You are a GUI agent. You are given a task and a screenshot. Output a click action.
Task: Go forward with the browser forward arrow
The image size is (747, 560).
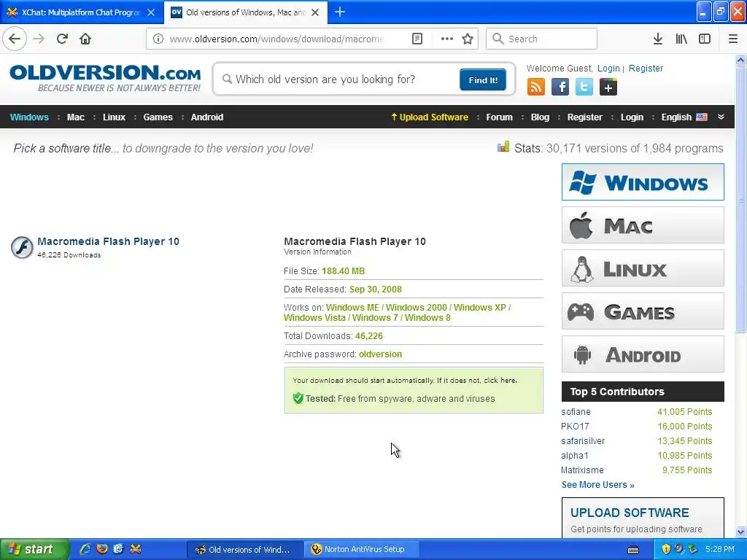click(39, 39)
